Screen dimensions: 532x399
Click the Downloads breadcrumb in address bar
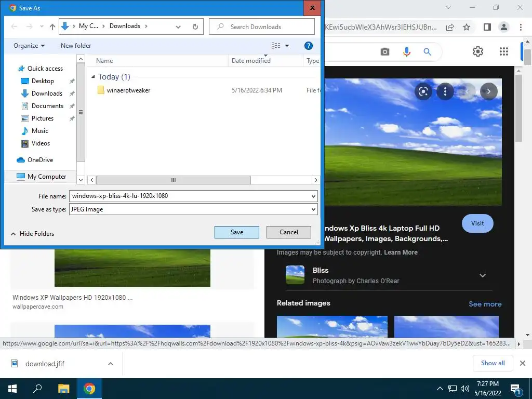(125, 26)
